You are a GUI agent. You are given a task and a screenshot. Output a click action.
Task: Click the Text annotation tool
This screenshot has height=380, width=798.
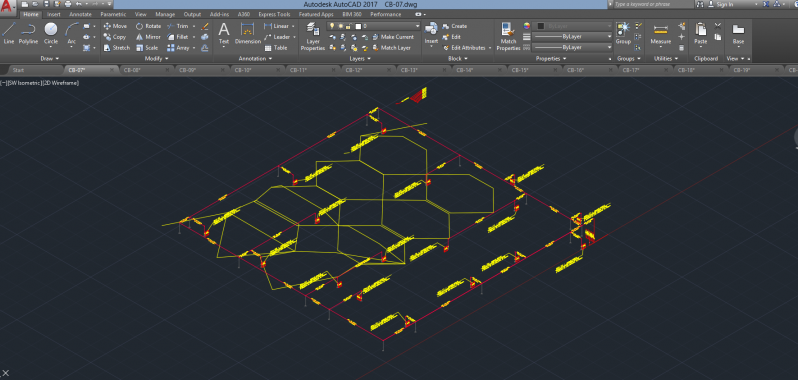[224, 34]
